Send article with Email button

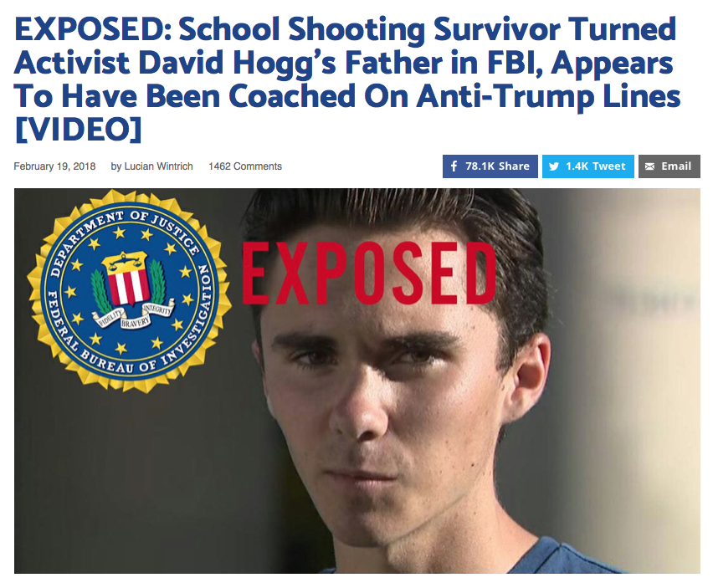pyautogui.click(x=669, y=166)
